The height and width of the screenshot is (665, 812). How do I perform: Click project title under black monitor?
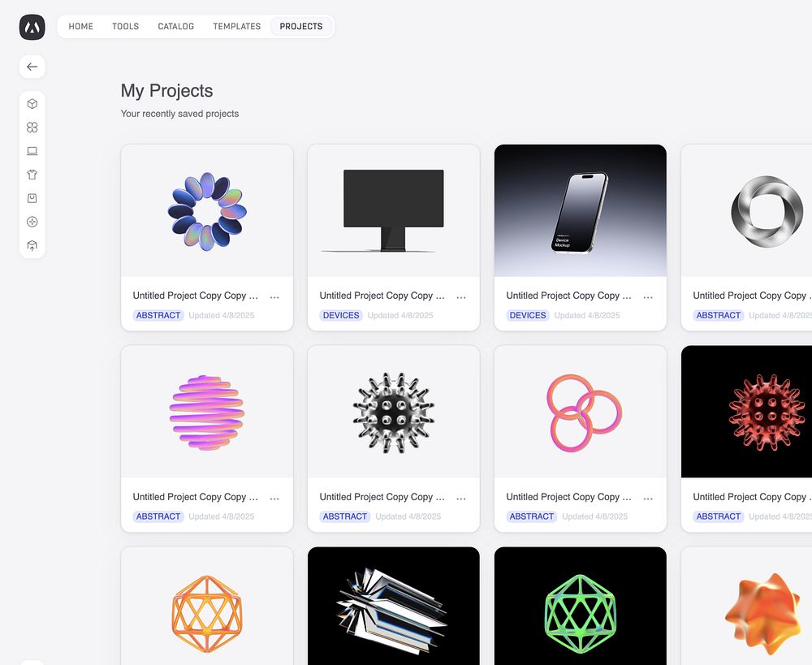[x=382, y=296]
